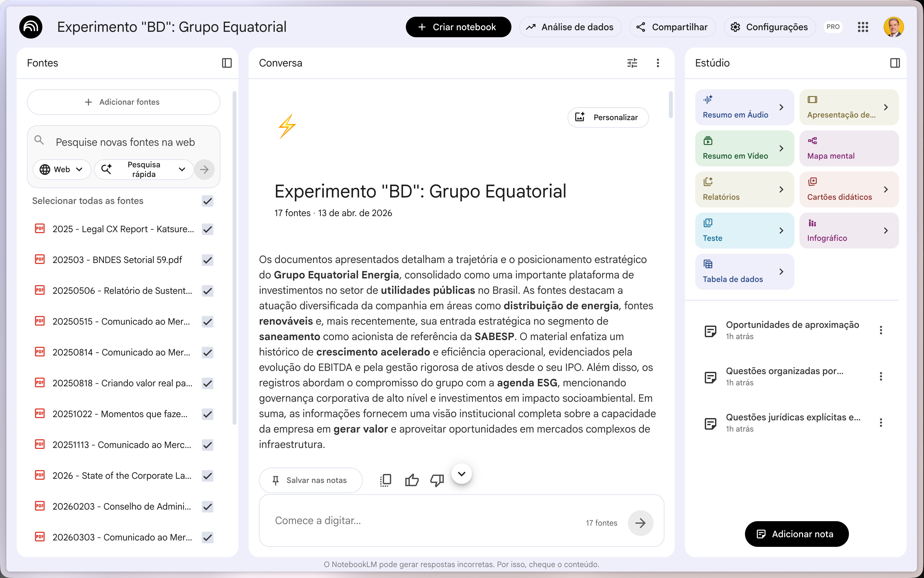Open the Conversa three-dot options menu
Screen dimensions: 924x578
(x=657, y=63)
